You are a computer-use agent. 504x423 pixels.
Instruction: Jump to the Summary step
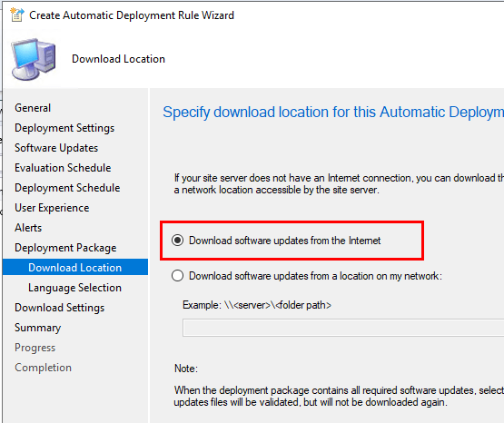37,328
